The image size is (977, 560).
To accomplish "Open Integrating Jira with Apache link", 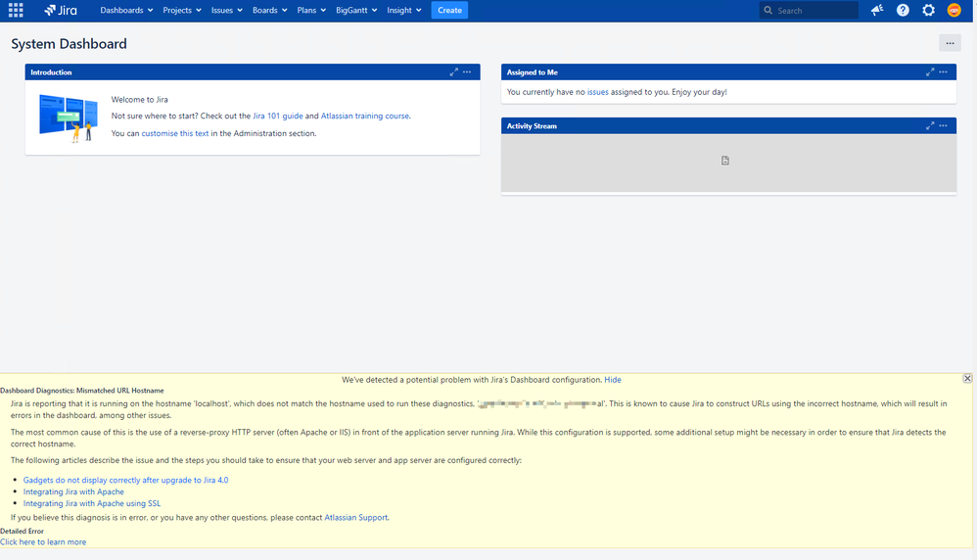I will click(73, 491).
